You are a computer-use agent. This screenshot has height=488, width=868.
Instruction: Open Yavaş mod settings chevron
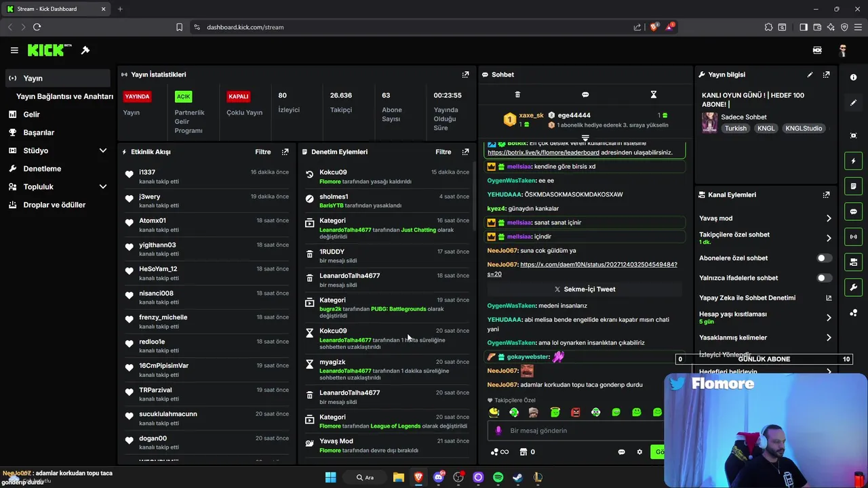[829, 218]
